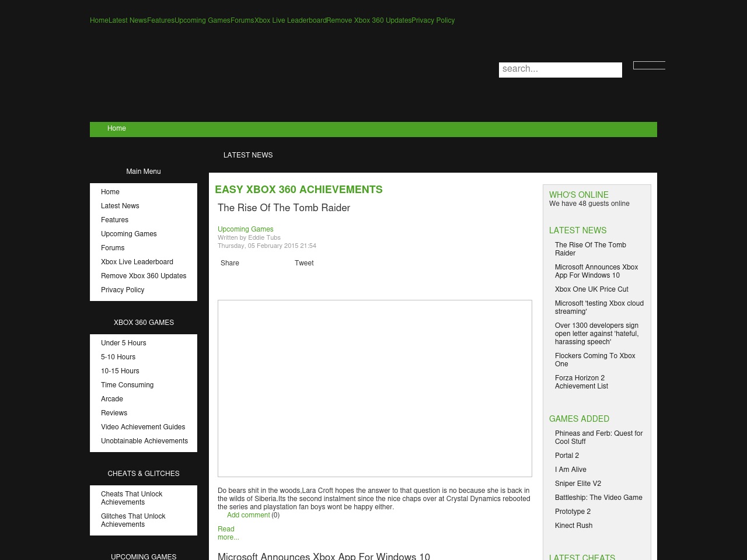Screen dimensions: 747x560
Task: Select Latest News in Main Menu sidebar
Action: pos(120,206)
